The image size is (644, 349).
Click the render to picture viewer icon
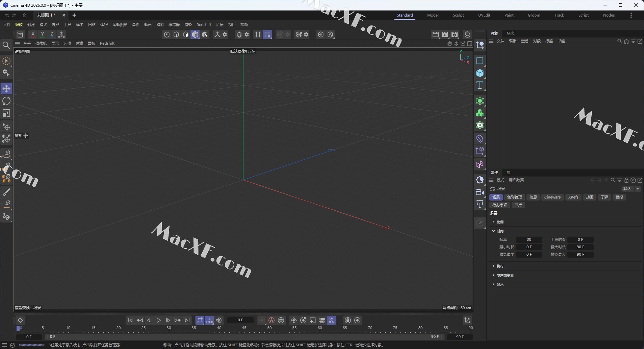tap(445, 34)
